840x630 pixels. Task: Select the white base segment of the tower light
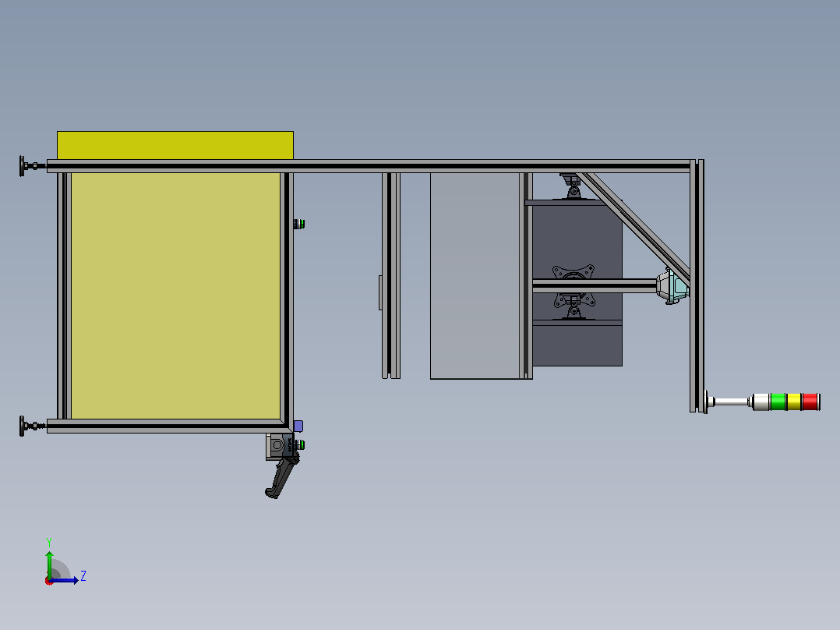pos(761,402)
